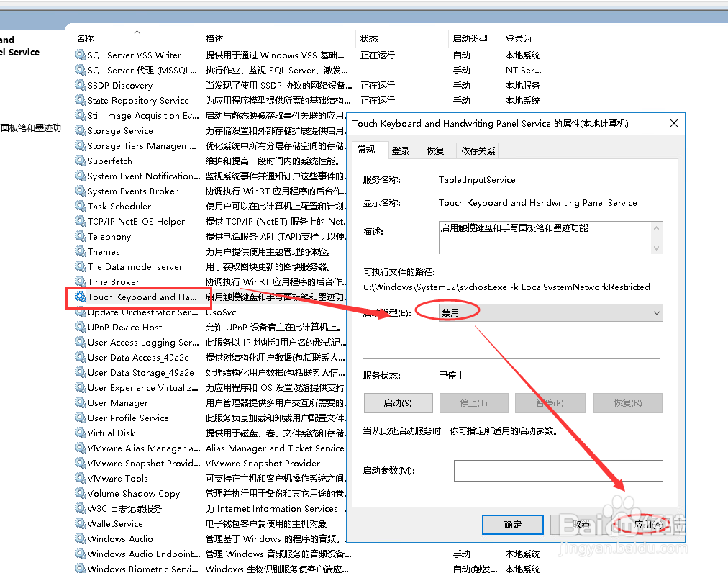
Task: Click gear icon of Touch Keyboard service
Action: point(81,297)
